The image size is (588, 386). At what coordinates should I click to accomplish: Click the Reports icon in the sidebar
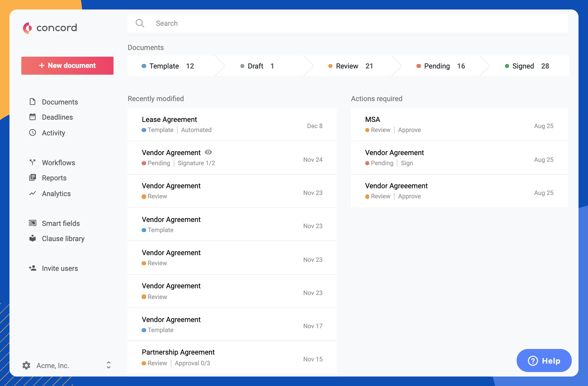point(33,177)
